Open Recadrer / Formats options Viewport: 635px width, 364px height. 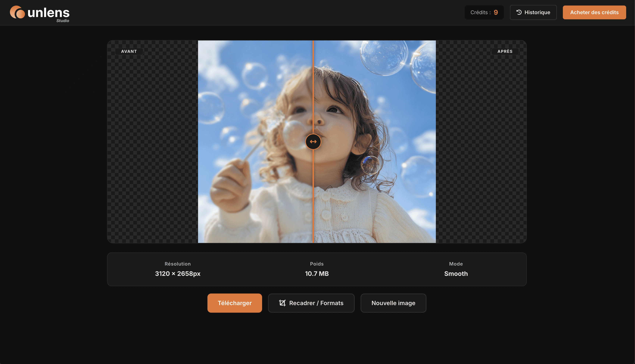311,303
